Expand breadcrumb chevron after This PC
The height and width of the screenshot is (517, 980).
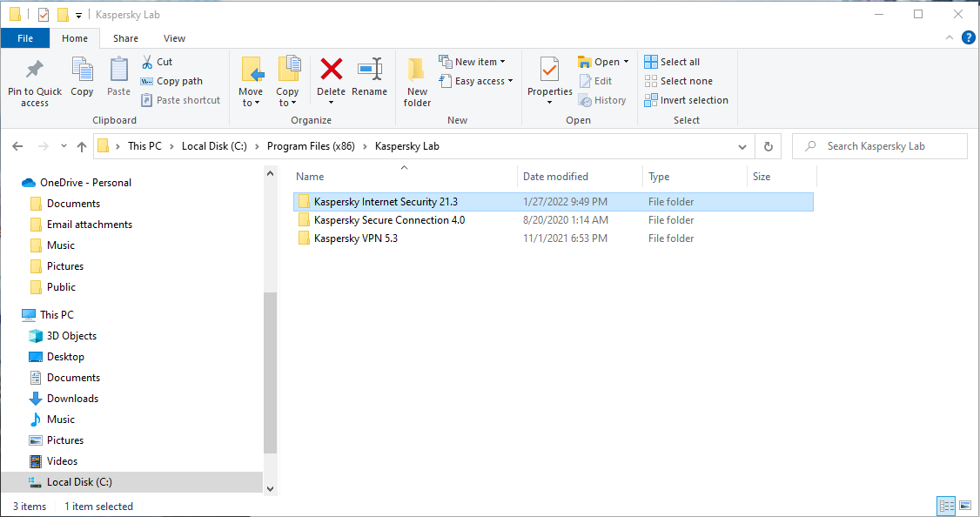coord(171,146)
